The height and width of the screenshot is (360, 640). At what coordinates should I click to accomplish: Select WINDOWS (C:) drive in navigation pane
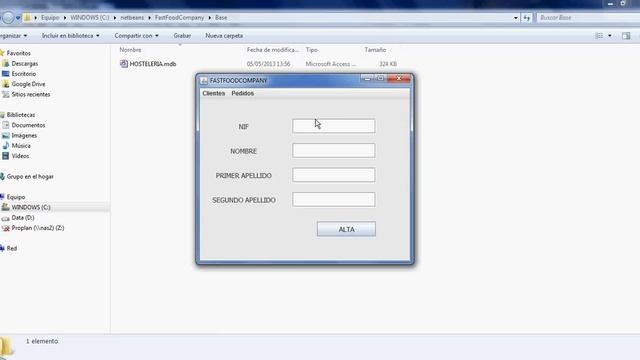pos(31,207)
